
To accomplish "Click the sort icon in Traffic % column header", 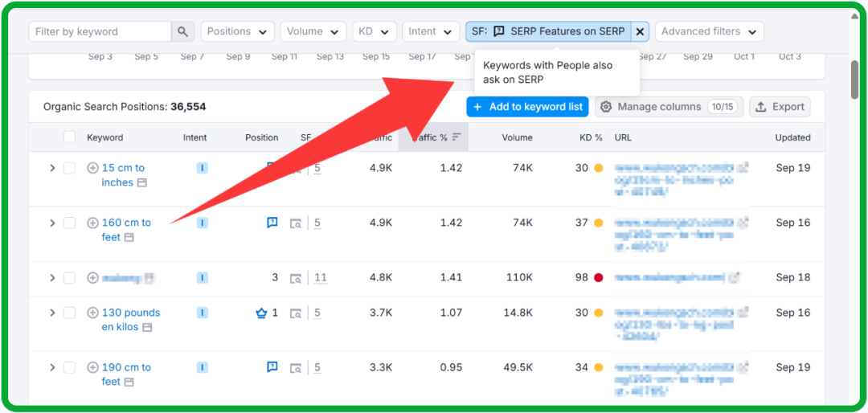I will click(457, 137).
